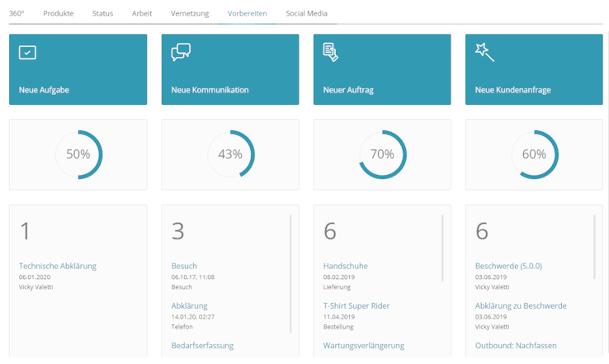609x364 pixels.
Task: Open the Handschuhe order link
Action: tap(345, 266)
